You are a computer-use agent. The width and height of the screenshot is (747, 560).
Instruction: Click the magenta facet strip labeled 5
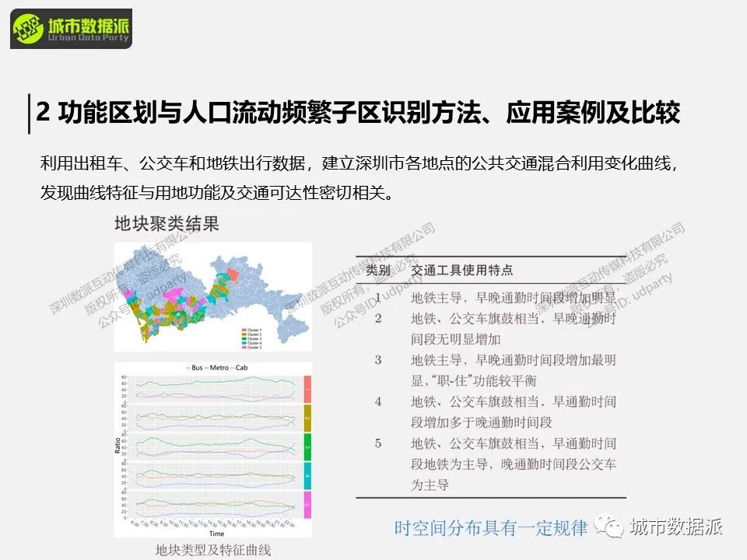[x=307, y=505]
